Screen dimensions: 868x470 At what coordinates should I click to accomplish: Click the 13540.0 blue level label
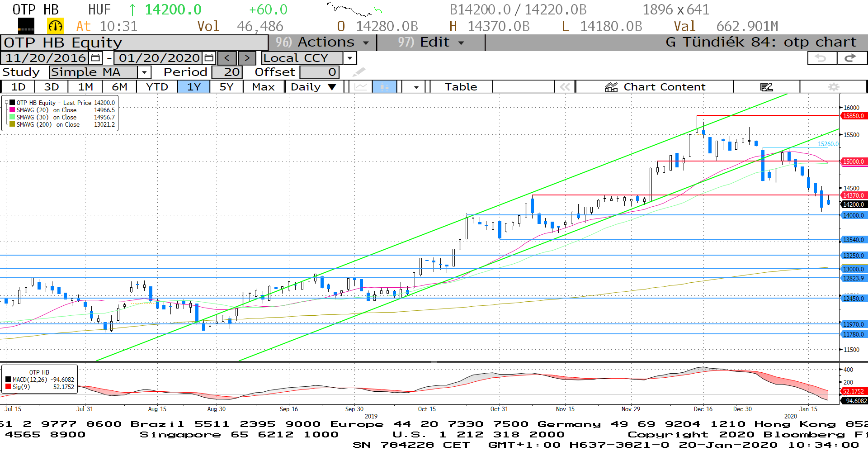(854, 240)
